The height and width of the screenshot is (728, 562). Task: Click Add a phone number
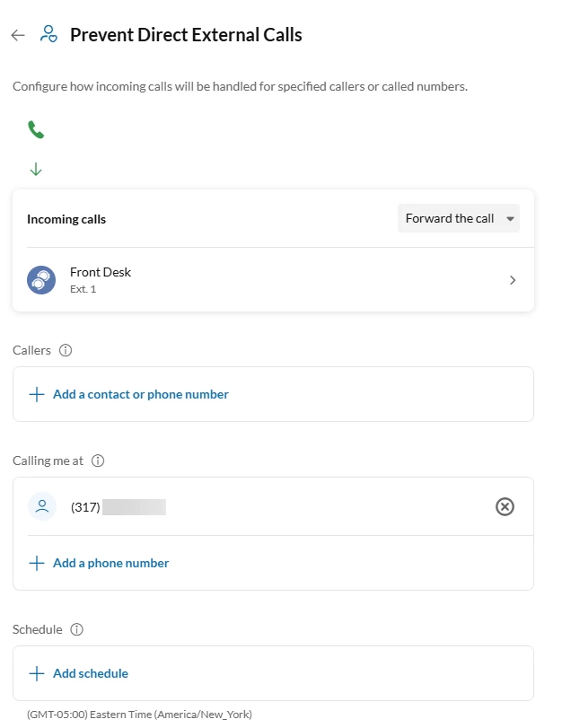tap(110, 563)
